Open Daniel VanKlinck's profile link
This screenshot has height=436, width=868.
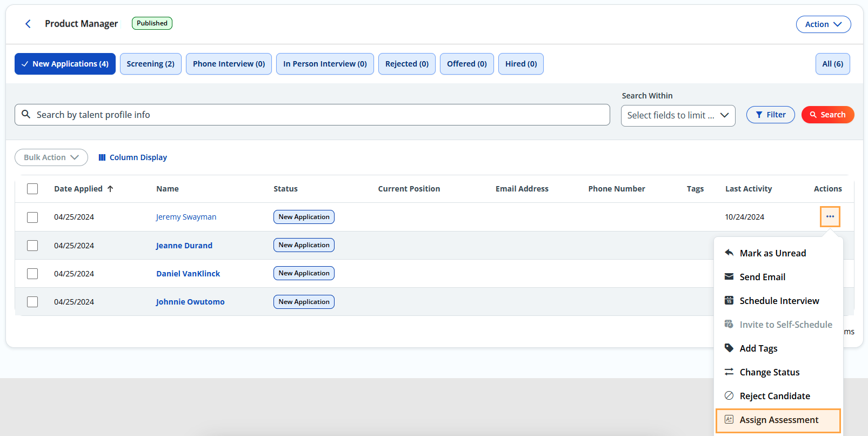click(188, 274)
